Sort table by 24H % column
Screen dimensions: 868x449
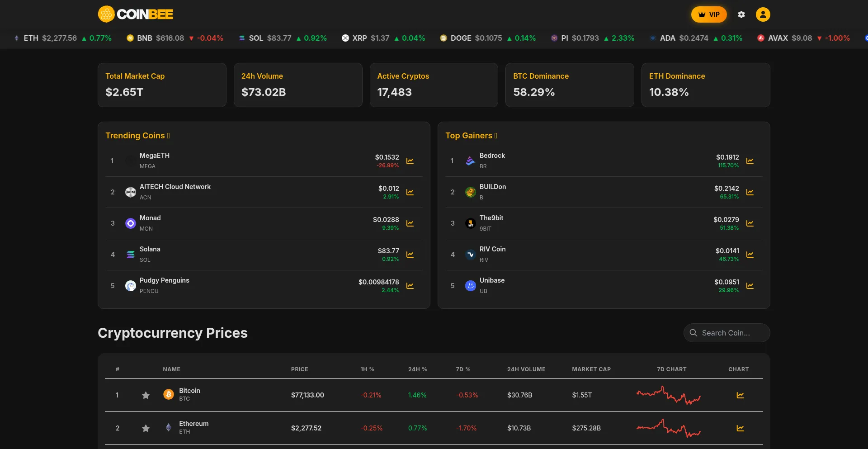click(417, 369)
